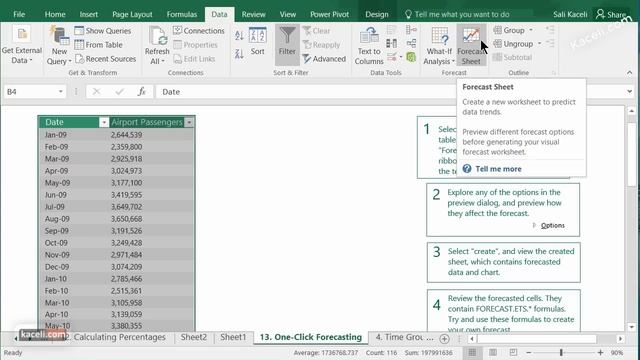Open the Power Pivot tab

[x=329, y=14]
